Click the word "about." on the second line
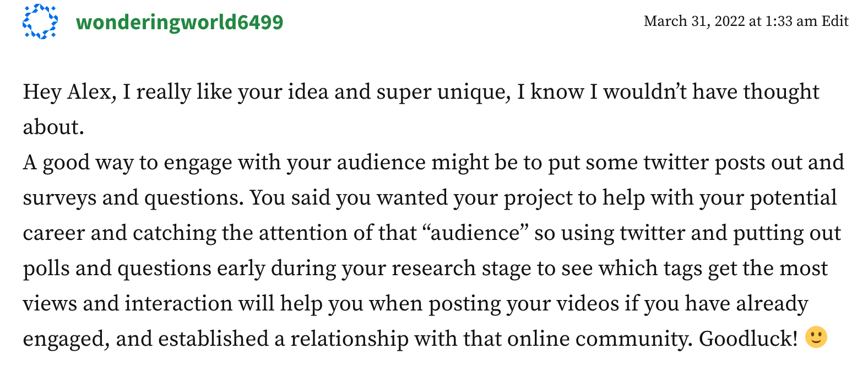 pyautogui.click(x=53, y=127)
